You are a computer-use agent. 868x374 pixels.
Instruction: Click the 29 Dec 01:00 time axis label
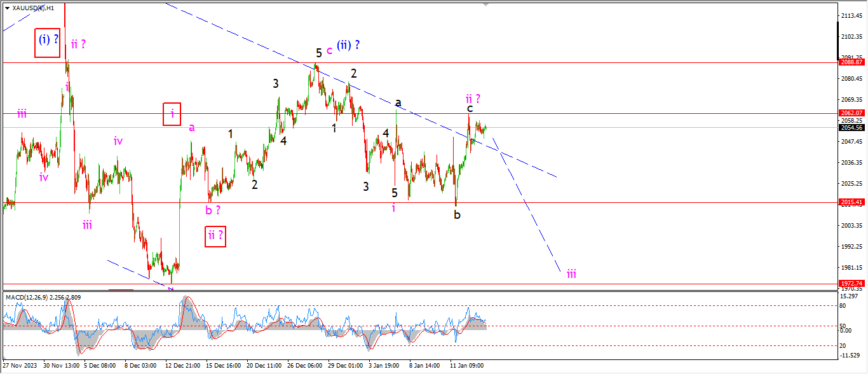(x=346, y=366)
